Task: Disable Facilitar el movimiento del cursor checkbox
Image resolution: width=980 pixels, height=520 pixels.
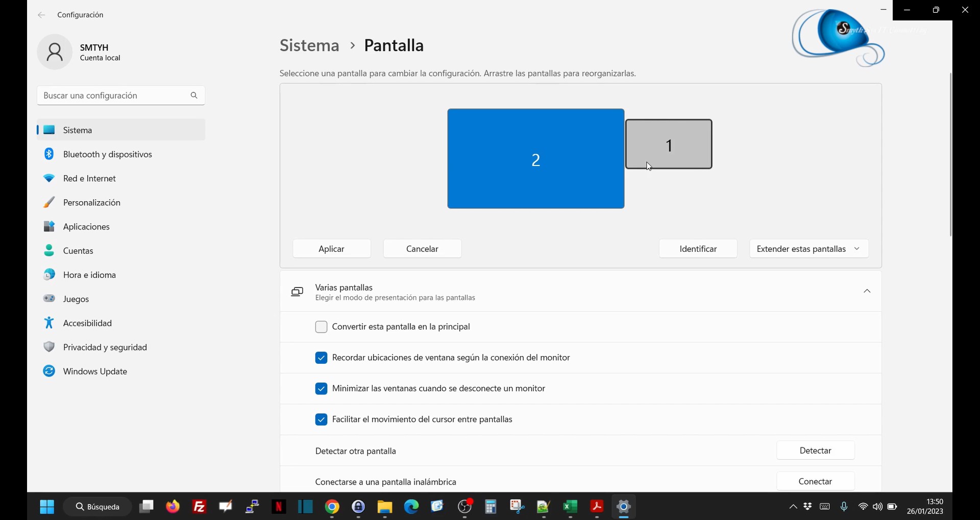Action: 321,420
